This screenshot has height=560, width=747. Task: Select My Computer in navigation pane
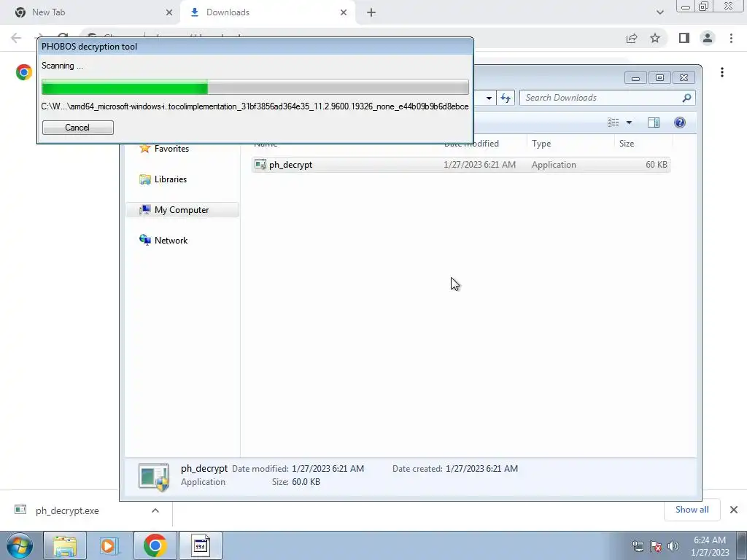(x=182, y=209)
